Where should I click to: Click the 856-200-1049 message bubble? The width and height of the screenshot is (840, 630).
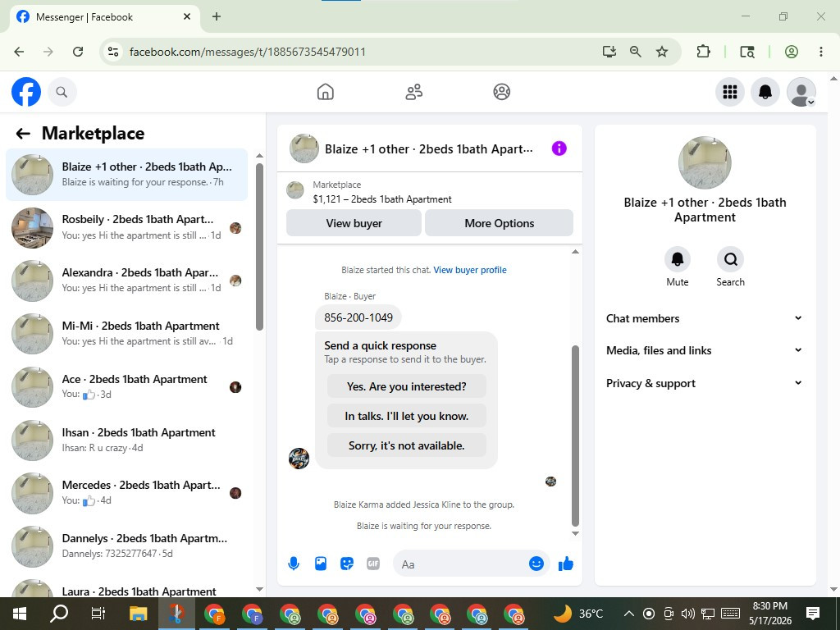[358, 317]
